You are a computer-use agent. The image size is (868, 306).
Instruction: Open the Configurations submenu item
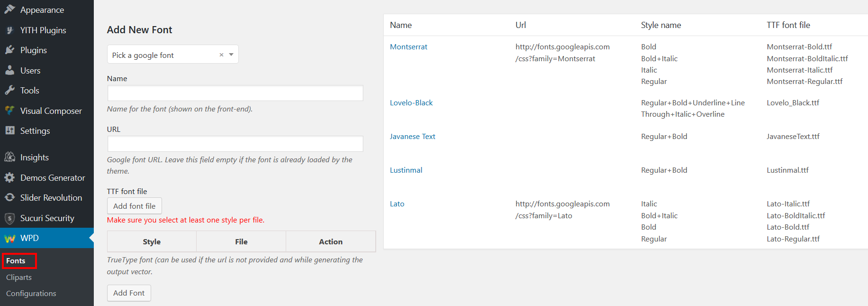coord(31,293)
